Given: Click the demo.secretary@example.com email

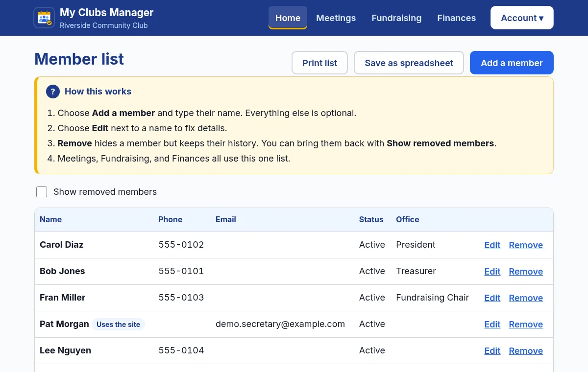Looking at the screenshot, I should (x=280, y=324).
